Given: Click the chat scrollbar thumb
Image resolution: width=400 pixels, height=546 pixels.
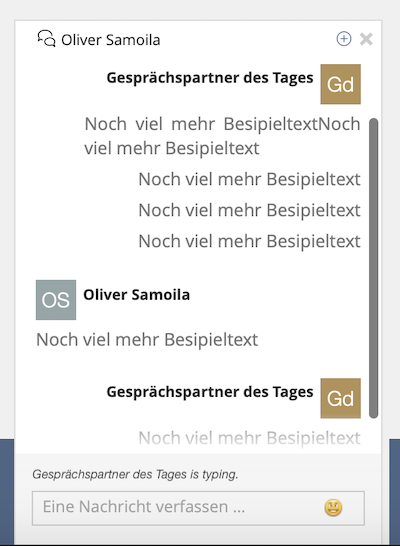Looking at the screenshot, I should [x=374, y=268].
